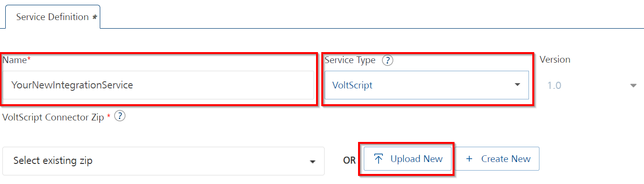
Task: Click the Version dropdown caret icon
Action: coord(633,86)
